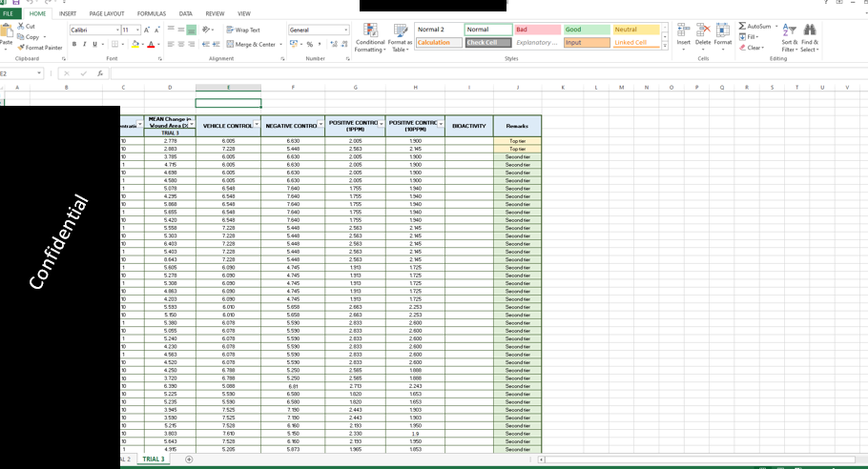
Task: Toggle Wrap Text on the cell
Action: [x=243, y=30]
